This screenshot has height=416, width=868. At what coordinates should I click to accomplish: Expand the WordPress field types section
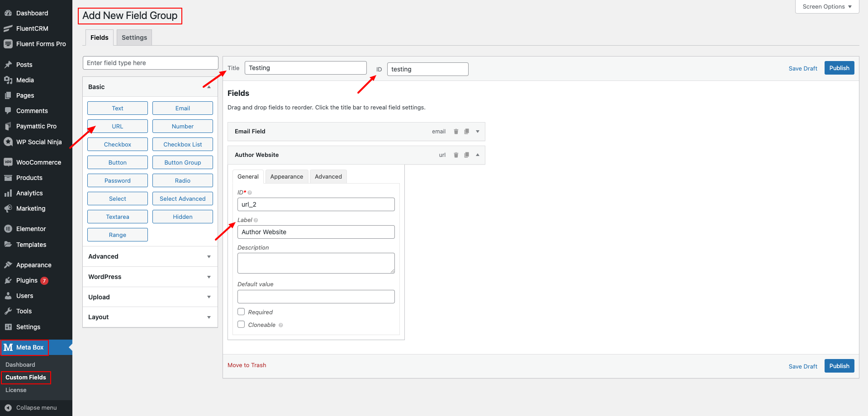tap(209, 277)
